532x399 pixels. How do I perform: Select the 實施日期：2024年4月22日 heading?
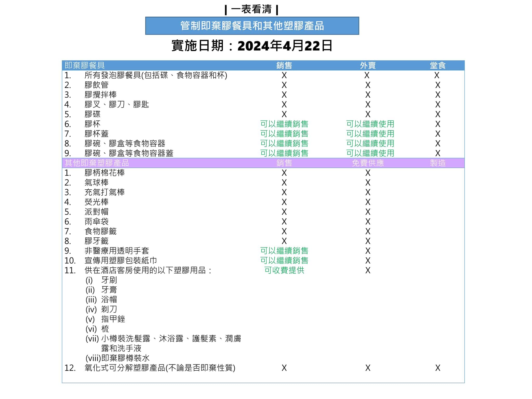(x=253, y=46)
